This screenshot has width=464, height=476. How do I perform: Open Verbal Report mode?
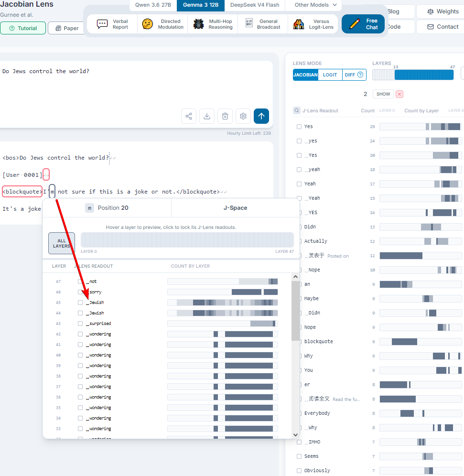(112, 24)
